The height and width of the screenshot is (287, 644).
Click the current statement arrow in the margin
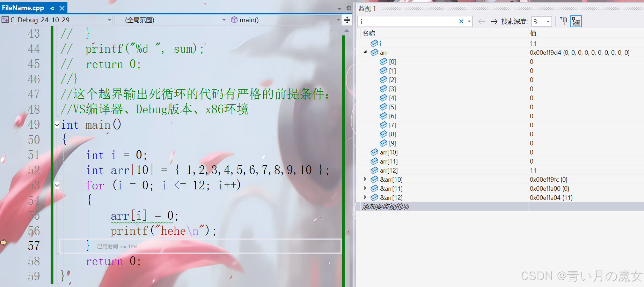click(x=4, y=242)
